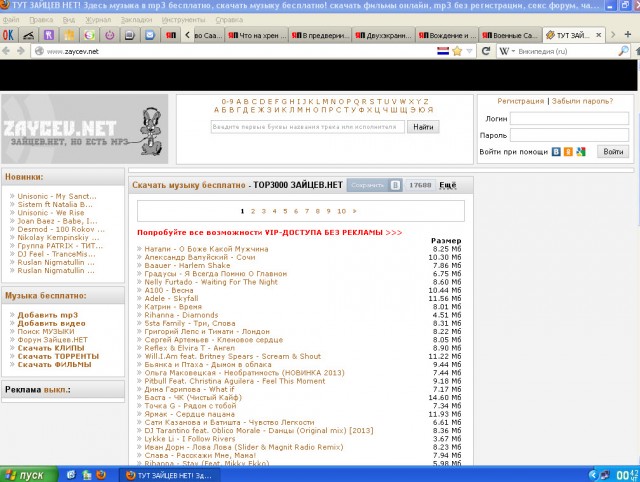Viewport: 640px width, 482px height.
Task: Open the Правка menu
Action: point(41,20)
